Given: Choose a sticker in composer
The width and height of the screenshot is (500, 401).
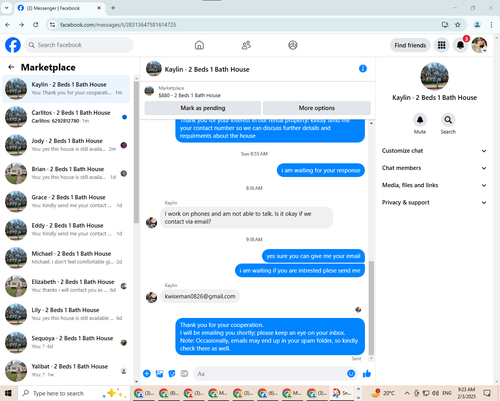Looking at the screenshot, I should point(172,374).
